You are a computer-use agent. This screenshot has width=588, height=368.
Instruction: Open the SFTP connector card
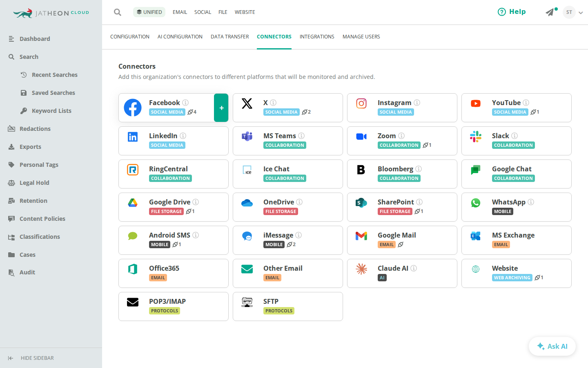288,306
